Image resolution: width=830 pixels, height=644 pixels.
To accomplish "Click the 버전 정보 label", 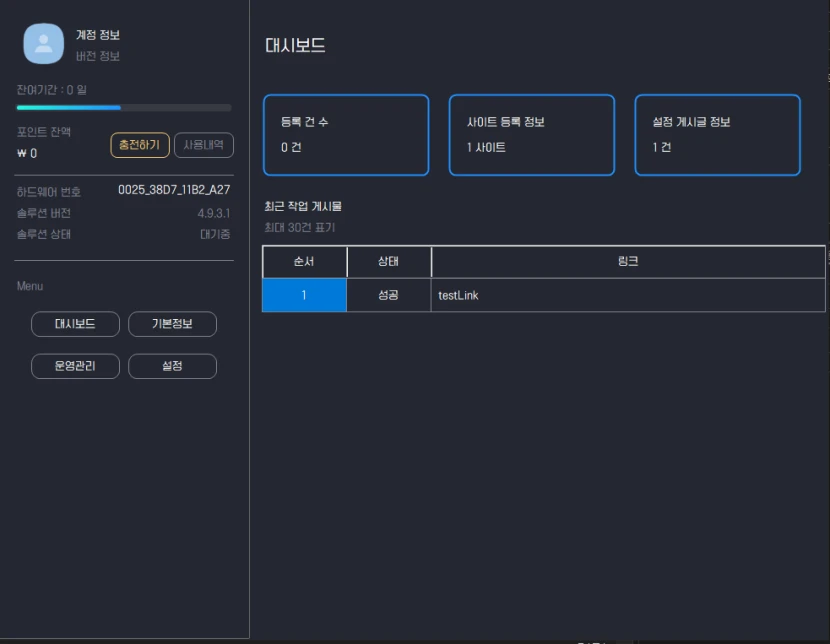I will coord(98,57).
